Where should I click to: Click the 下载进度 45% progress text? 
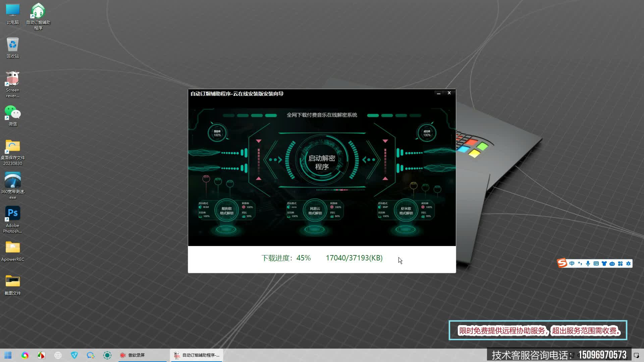tap(286, 258)
